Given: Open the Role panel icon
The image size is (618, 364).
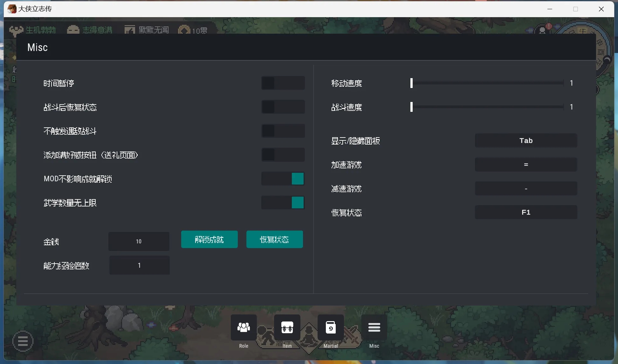Looking at the screenshot, I should [244, 327].
